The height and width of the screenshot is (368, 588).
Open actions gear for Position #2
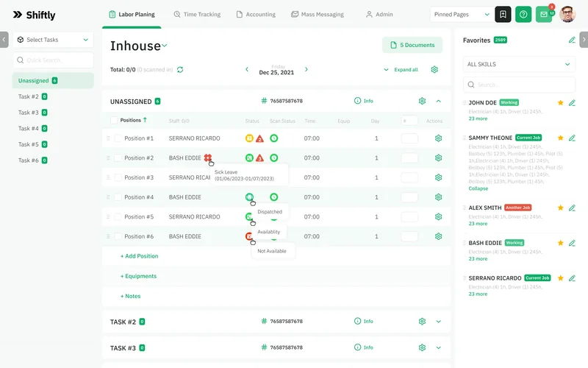(x=438, y=158)
